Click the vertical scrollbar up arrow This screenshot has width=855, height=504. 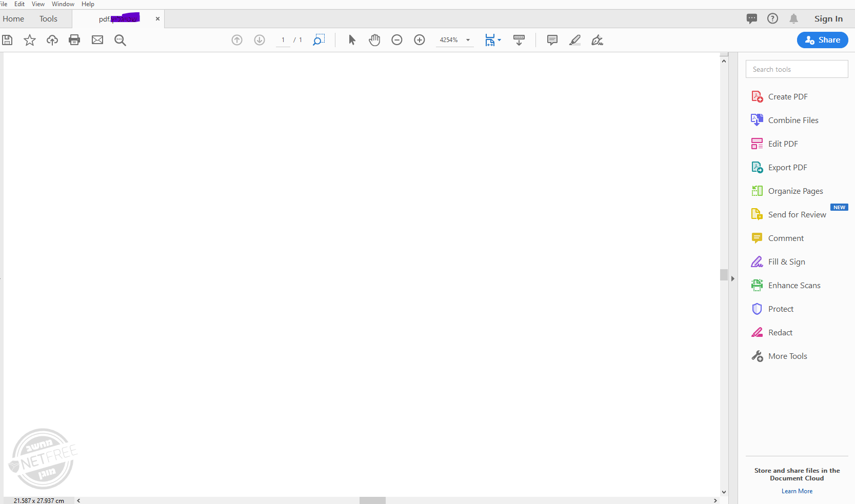(724, 61)
